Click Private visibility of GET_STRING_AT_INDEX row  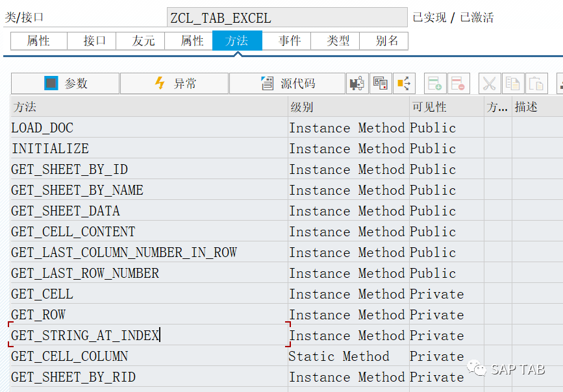447,336
